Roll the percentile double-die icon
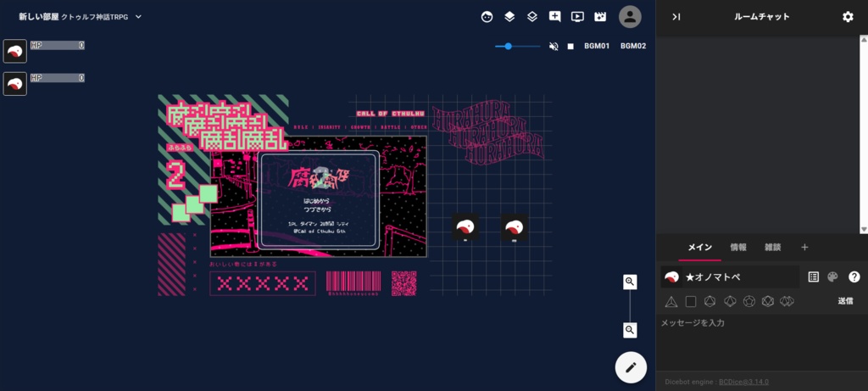 click(787, 301)
